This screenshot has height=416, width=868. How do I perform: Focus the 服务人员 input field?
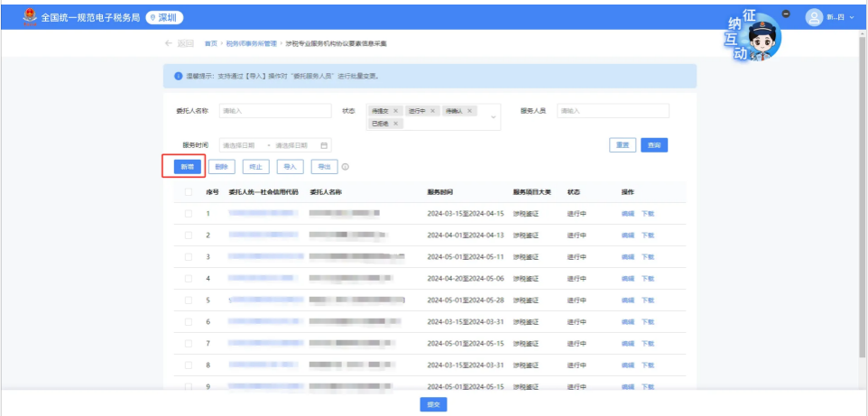click(613, 111)
